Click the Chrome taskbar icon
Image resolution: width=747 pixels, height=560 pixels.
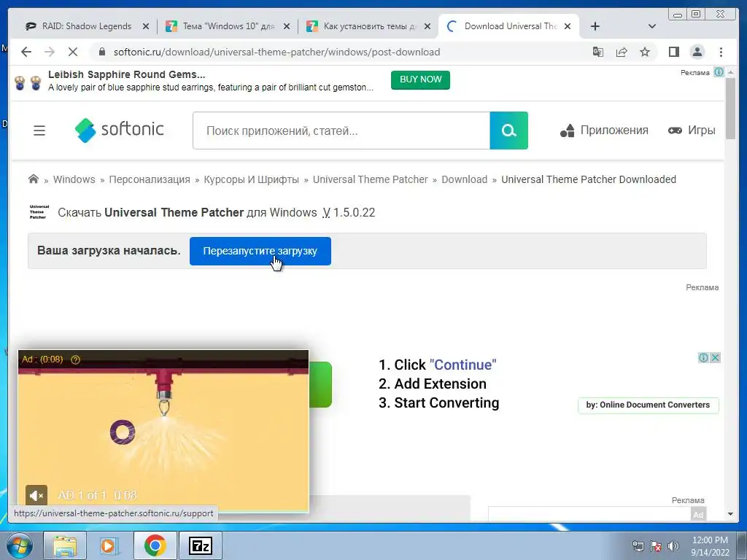155,545
